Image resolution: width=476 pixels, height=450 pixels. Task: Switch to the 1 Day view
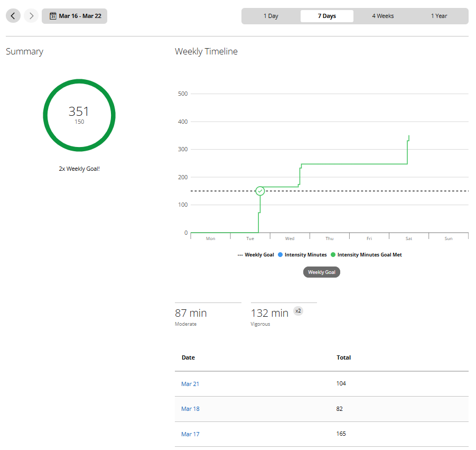coord(270,16)
